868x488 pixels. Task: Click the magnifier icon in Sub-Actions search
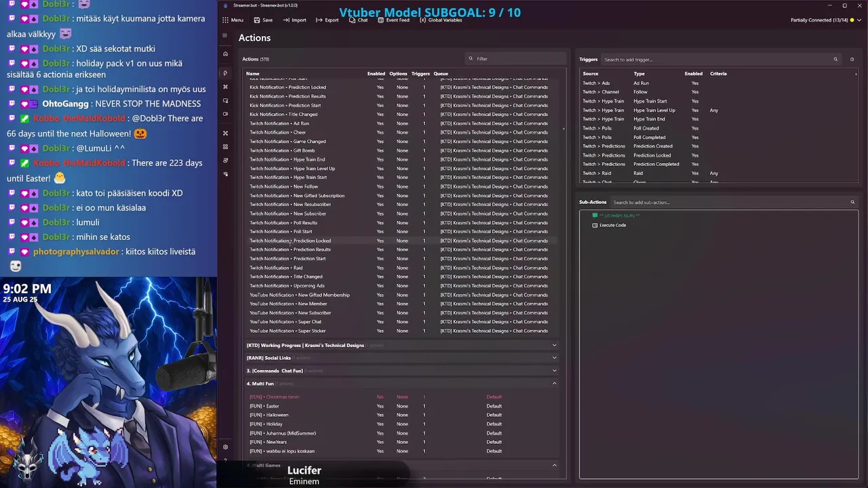852,202
